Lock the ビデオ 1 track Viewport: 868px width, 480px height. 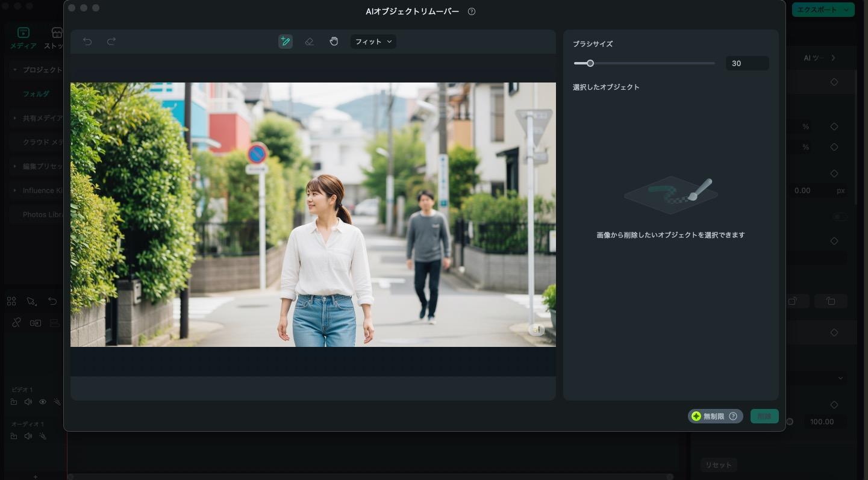[14, 402]
